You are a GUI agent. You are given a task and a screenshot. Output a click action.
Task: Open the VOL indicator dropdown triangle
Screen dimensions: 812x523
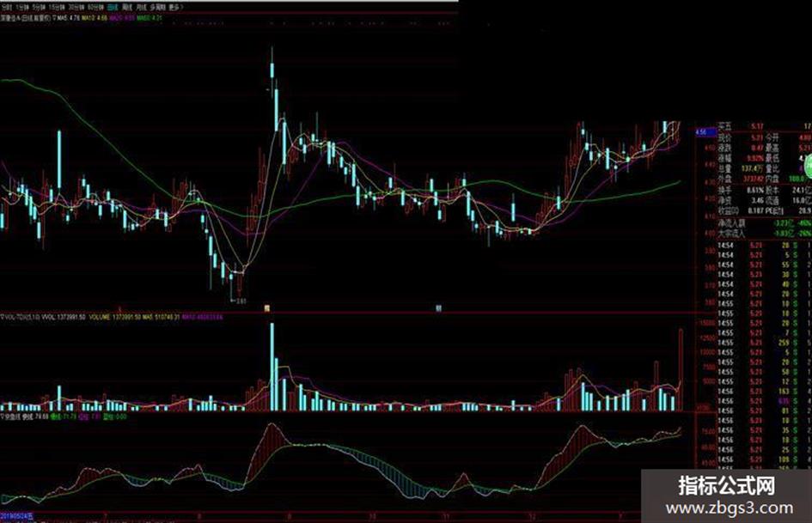tap(2, 316)
